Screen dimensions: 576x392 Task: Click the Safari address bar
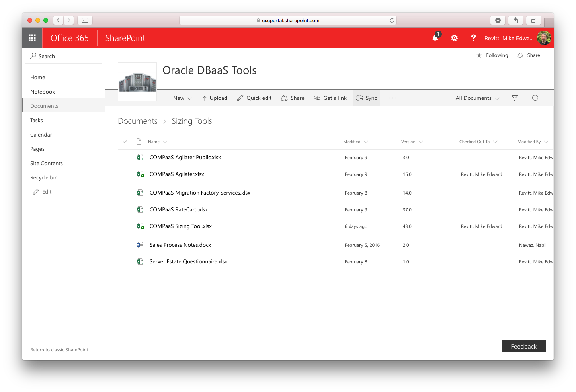(x=288, y=20)
